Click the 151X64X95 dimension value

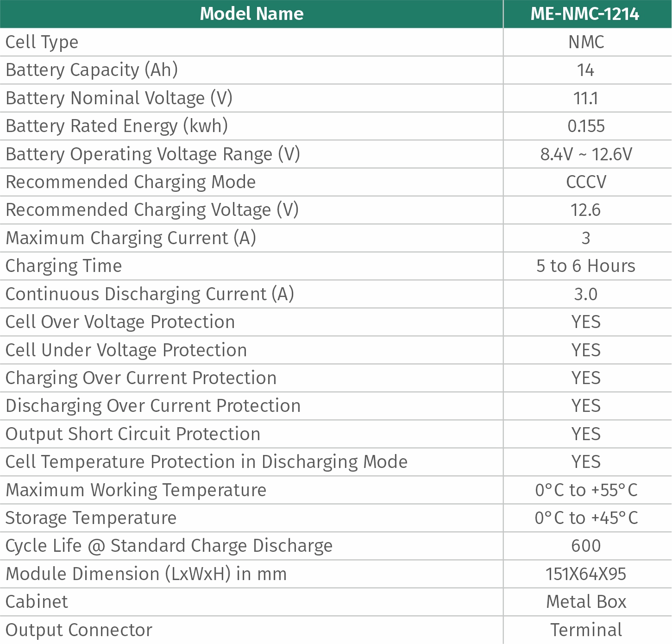click(586, 574)
